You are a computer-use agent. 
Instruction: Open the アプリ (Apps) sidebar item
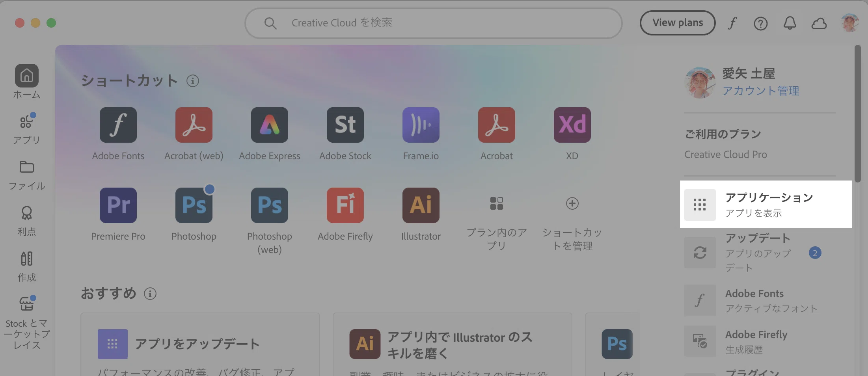point(26,128)
